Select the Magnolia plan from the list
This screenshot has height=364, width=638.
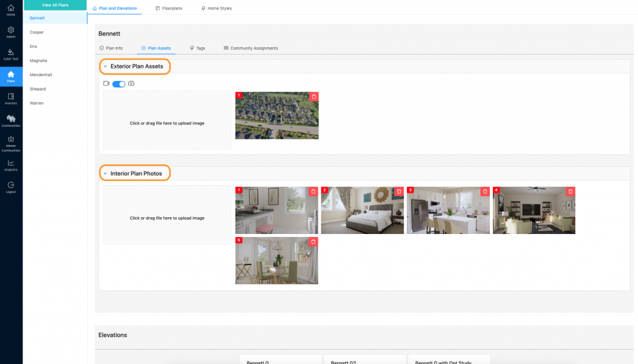[x=39, y=60]
